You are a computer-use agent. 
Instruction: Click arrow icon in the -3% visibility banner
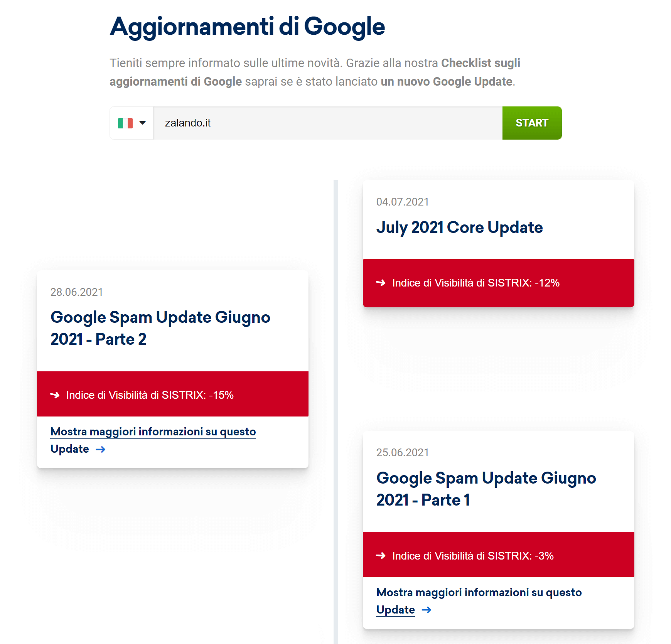381,556
